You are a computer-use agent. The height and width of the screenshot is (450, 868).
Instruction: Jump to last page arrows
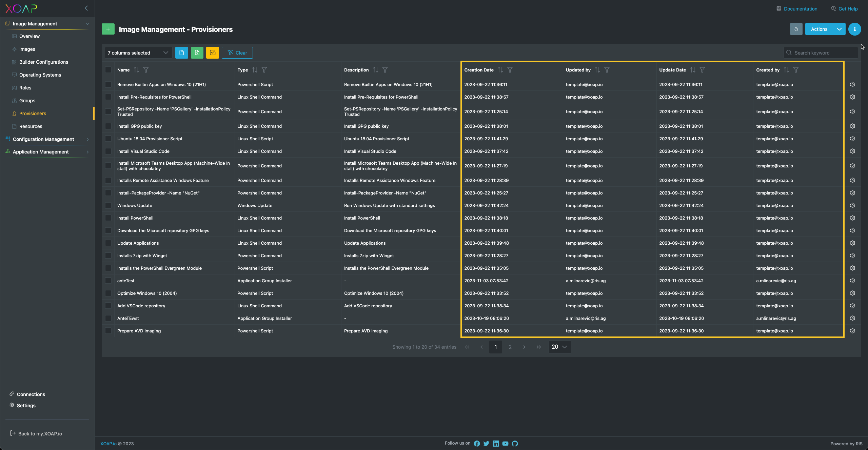tap(538, 347)
